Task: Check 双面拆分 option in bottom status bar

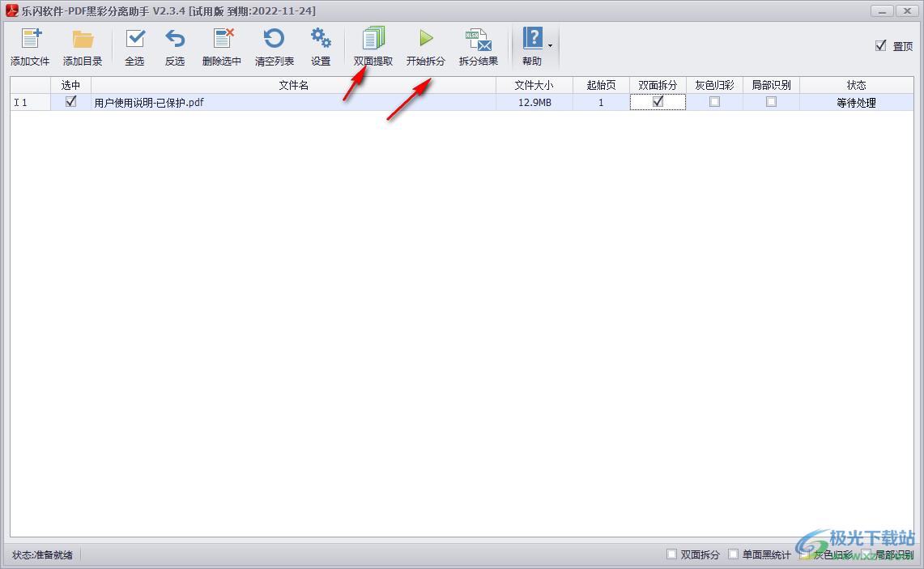Action: (671, 554)
